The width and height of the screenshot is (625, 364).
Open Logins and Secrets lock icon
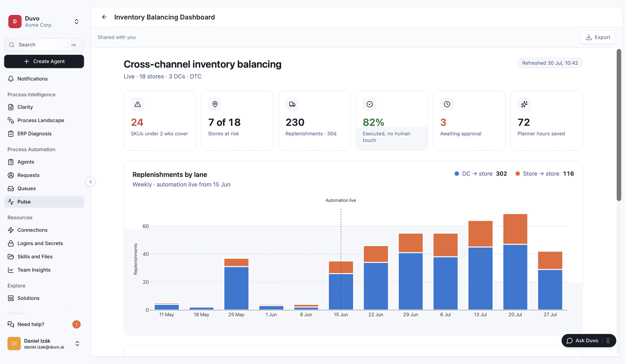(11, 243)
